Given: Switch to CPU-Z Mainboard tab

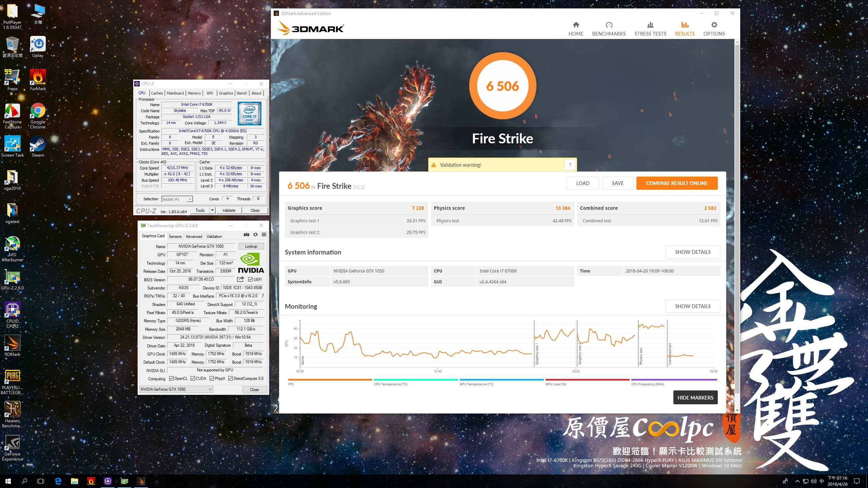Looking at the screenshot, I should [x=175, y=93].
